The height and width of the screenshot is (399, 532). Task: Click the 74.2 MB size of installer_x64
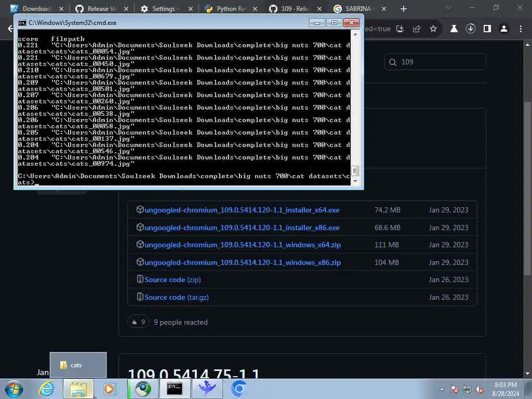388,210
